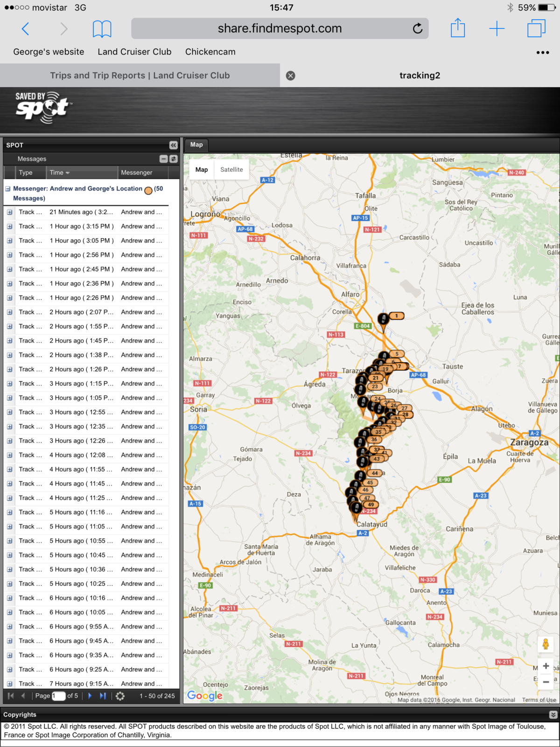This screenshot has width=560, height=747.
Task: Open Terms of Use map link
Action: tap(539, 700)
